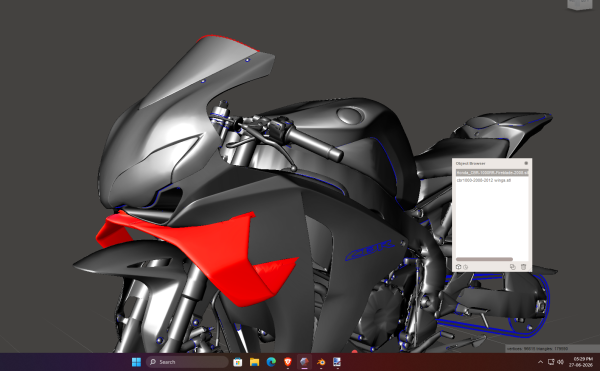
Task: Select the Honda CBR Fireblade object entry
Action: pyautogui.click(x=492, y=172)
